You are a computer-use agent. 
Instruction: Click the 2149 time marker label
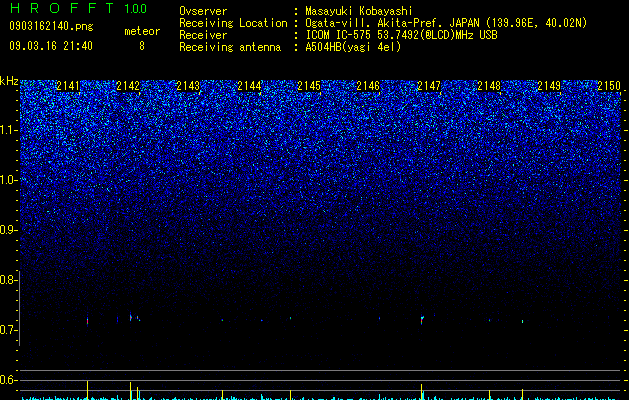549,86
